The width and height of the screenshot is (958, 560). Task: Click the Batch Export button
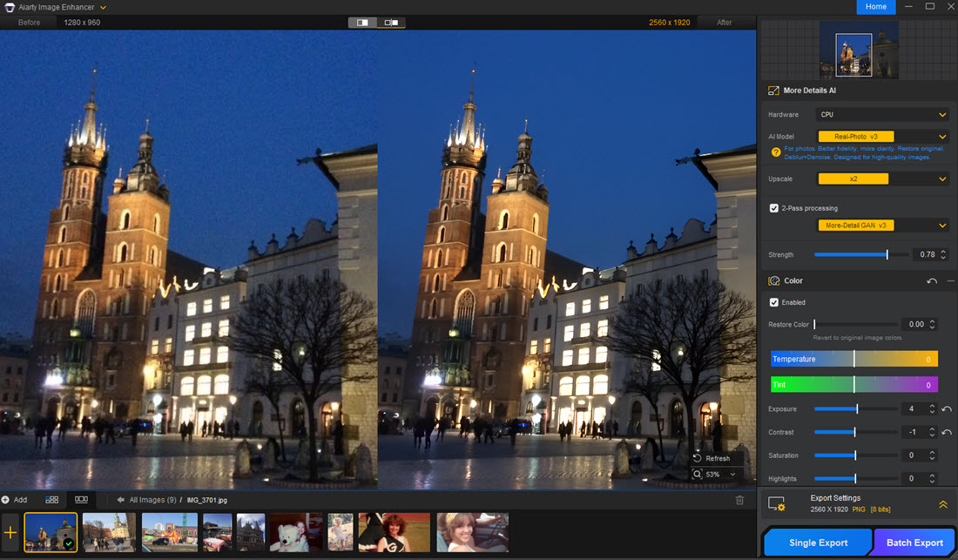(x=914, y=543)
